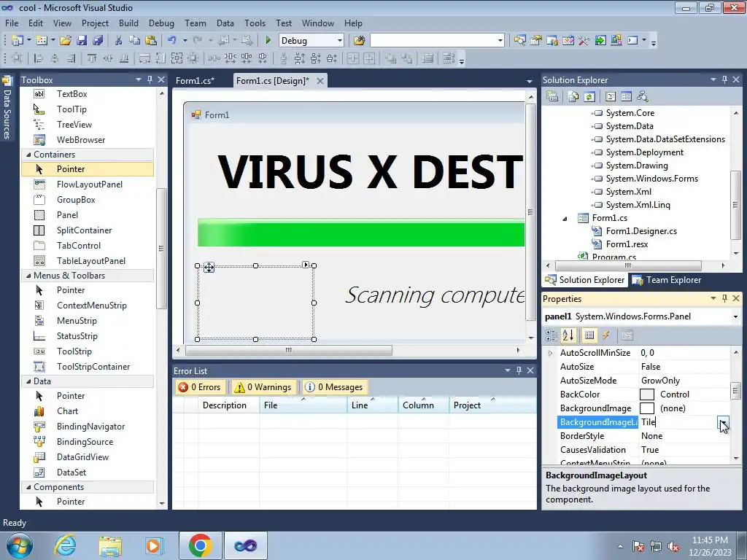Select the GroupBox control in Toolbox
The height and width of the screenshot is (560, 747).
(x=76, y=200)
